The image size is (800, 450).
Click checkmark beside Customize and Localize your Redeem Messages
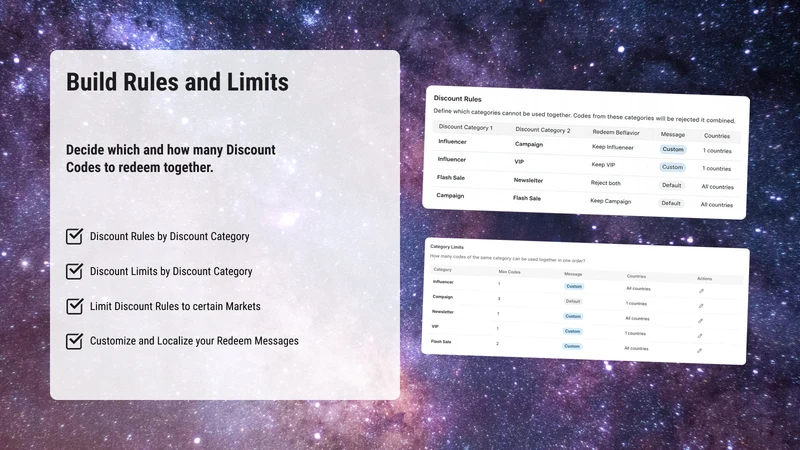[x=74, y=341]
